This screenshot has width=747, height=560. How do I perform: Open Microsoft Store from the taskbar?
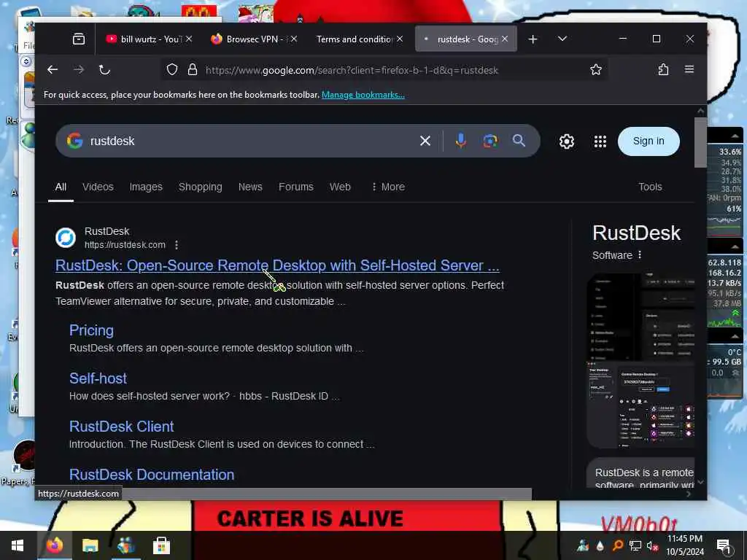pos(161,545)
